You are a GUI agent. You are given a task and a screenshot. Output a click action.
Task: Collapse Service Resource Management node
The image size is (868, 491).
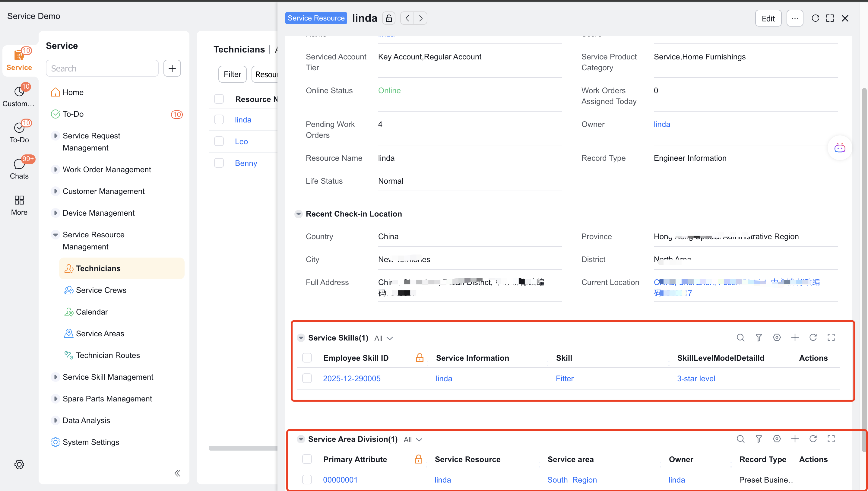coord(55,235)
